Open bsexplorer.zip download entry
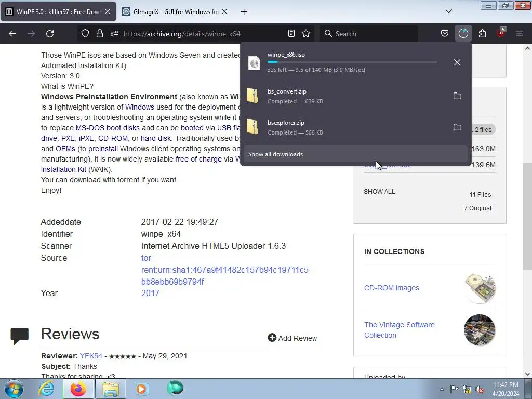 (x=345, y=127)
